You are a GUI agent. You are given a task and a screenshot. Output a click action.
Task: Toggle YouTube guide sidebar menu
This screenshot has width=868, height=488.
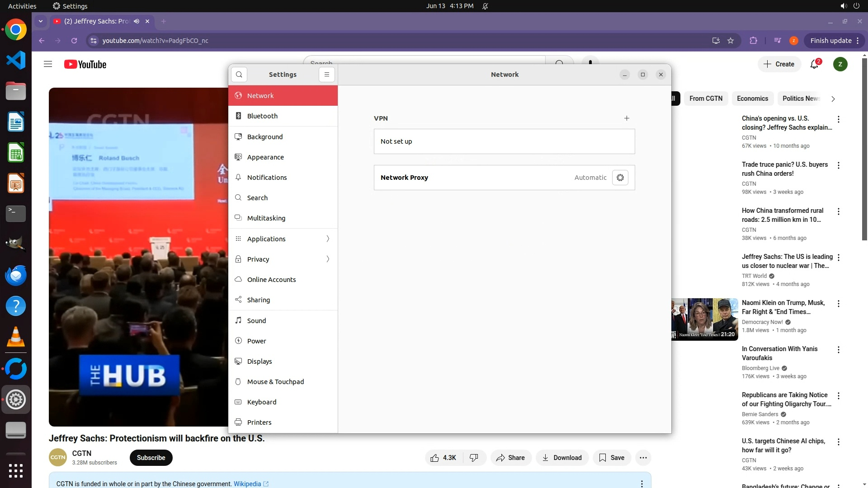tap(48, 64)
